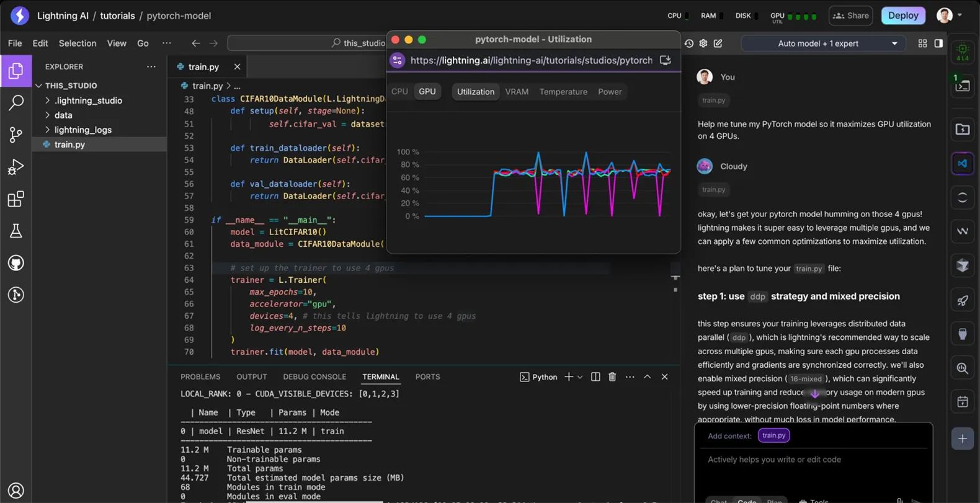This screenshot has width=980, height=503.
Task: Open page install icon in utilization window
Action: (666, 60)
